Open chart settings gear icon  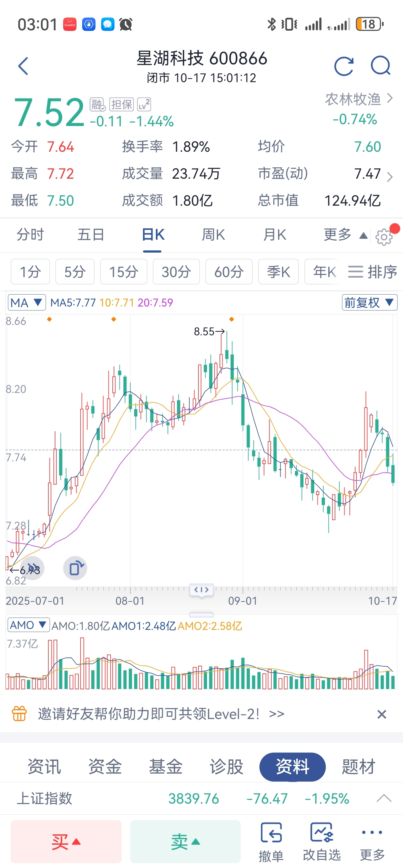click(x=384, y=237)
